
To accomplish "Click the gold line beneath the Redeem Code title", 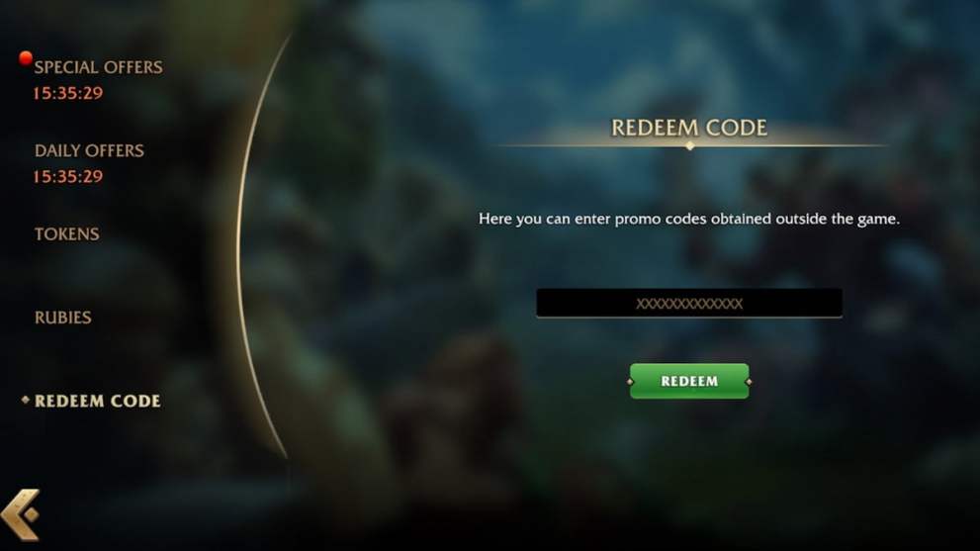I will (x=689, y=145).
